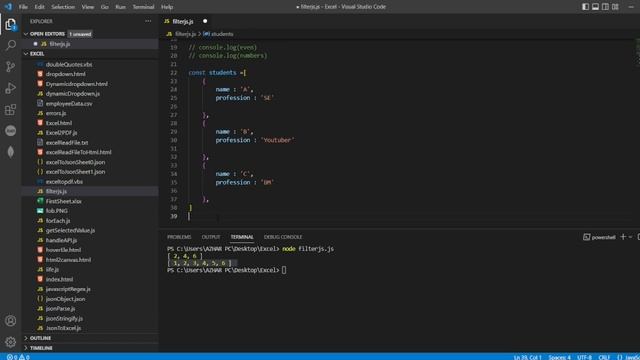Open Explorer more actions ellipsis

[148, 21]
